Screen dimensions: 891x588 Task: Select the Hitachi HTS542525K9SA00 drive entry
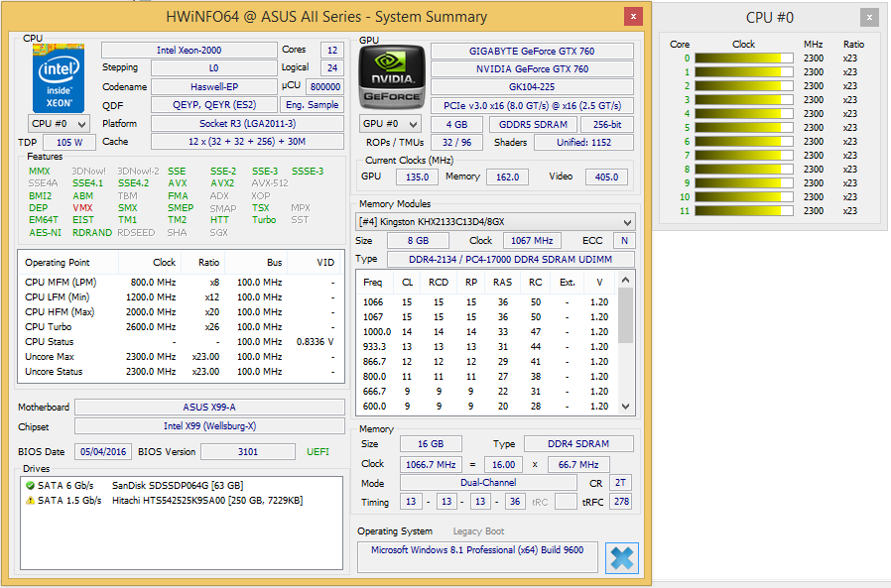[x=207, y=501]
